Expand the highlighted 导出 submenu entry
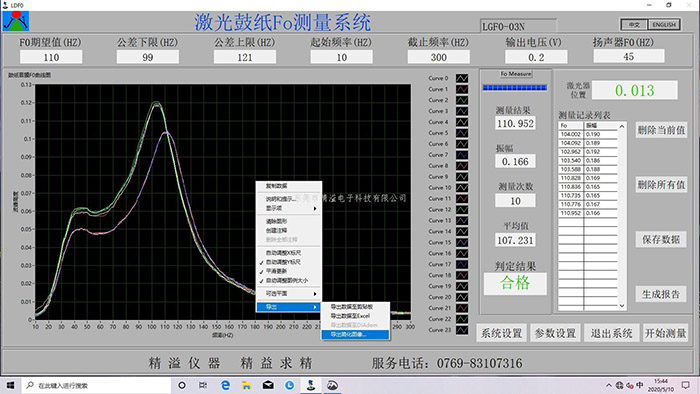 (x=289, y=307)
